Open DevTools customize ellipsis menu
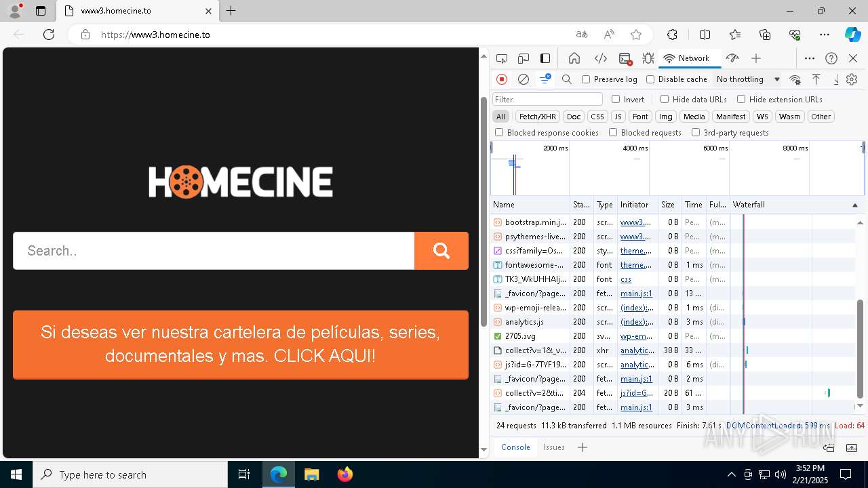 click(x=810, y=58)
